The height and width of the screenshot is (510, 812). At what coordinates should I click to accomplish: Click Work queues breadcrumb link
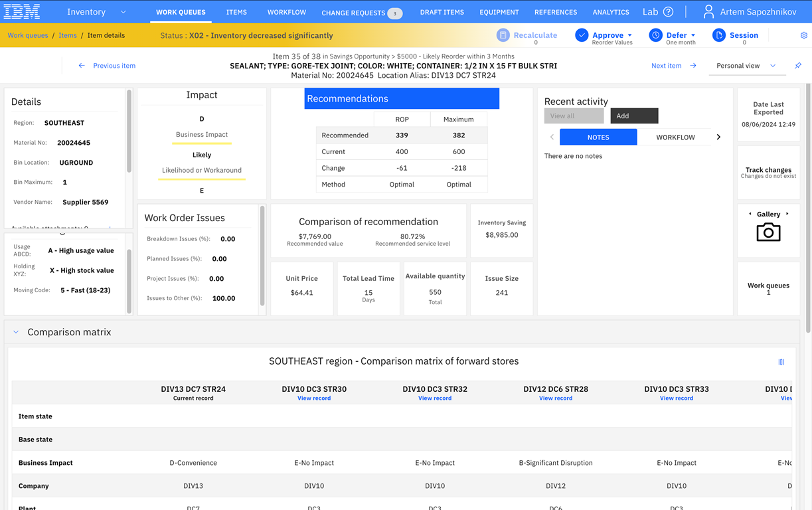pos(28,35)
